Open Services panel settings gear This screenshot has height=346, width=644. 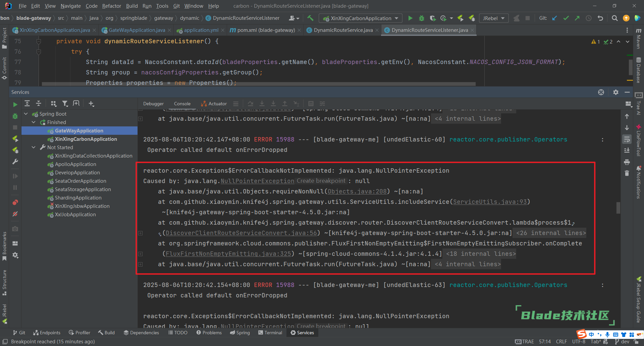pyautogui.click(x=616, y=92)
